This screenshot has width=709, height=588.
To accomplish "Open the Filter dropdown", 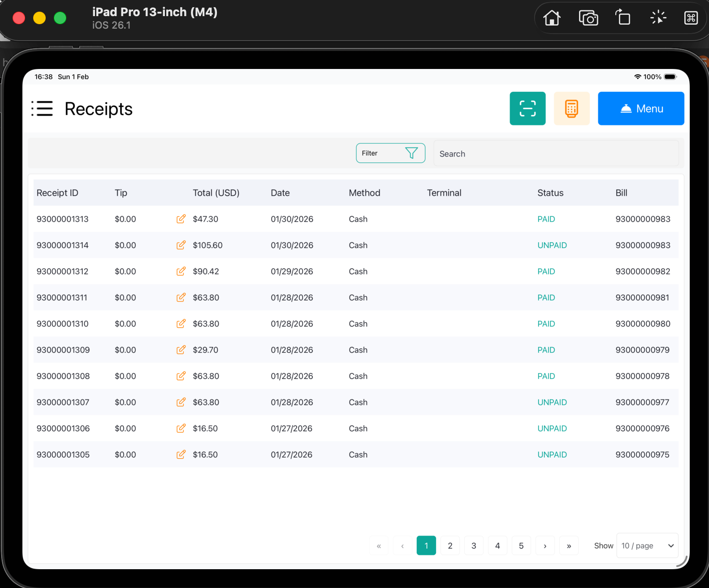I will click(390, 153).
